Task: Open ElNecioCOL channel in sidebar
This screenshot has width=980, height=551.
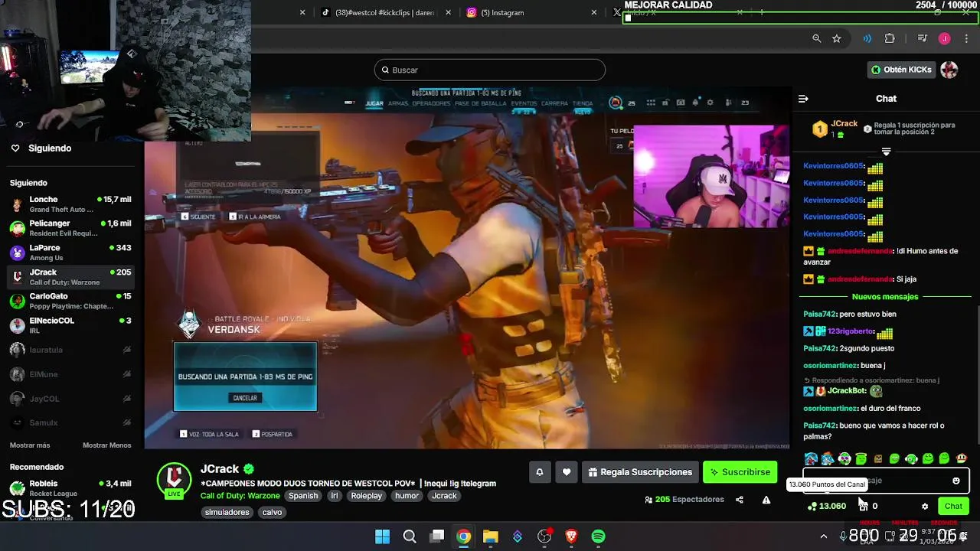Action: [70, 325]
